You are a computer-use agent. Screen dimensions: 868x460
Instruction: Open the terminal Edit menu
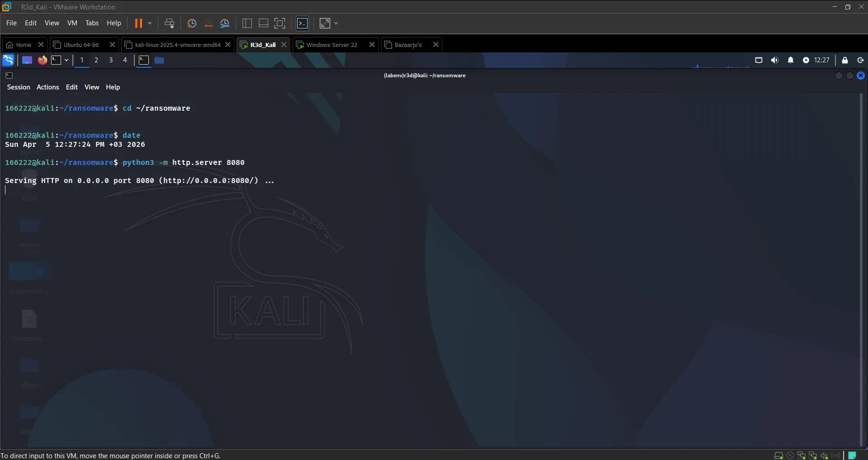click(72, 87)
